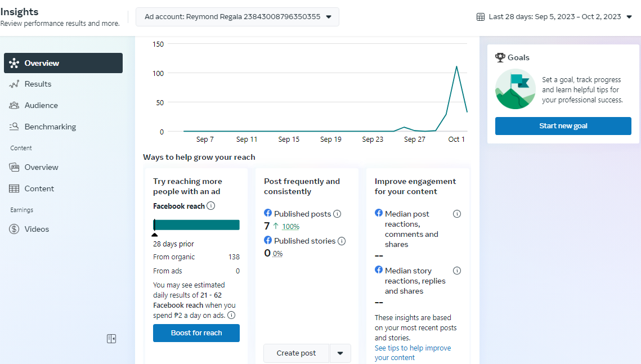The image size is (641, 364).
Task: Go to Audience in the sidebar
Action: point(41,105)
